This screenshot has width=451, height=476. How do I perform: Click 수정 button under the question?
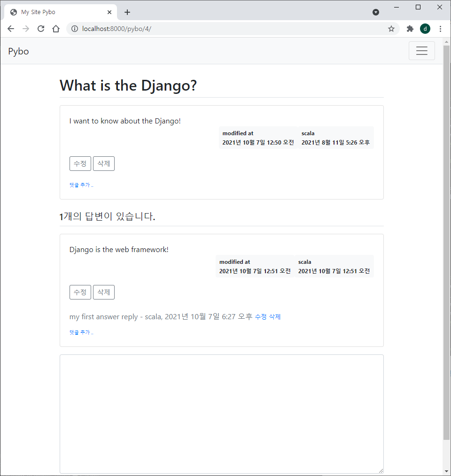(x=80, y=164)
